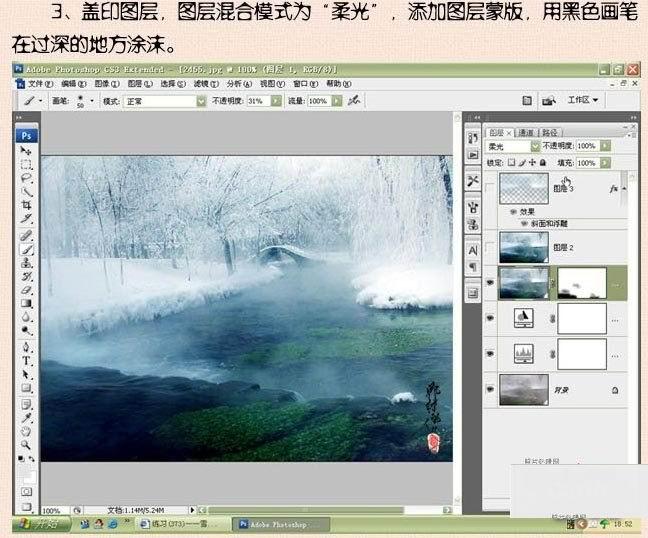Select the painted layer mask thumbnail
This screenshot has height=538, width=648.
pos(582,283)
